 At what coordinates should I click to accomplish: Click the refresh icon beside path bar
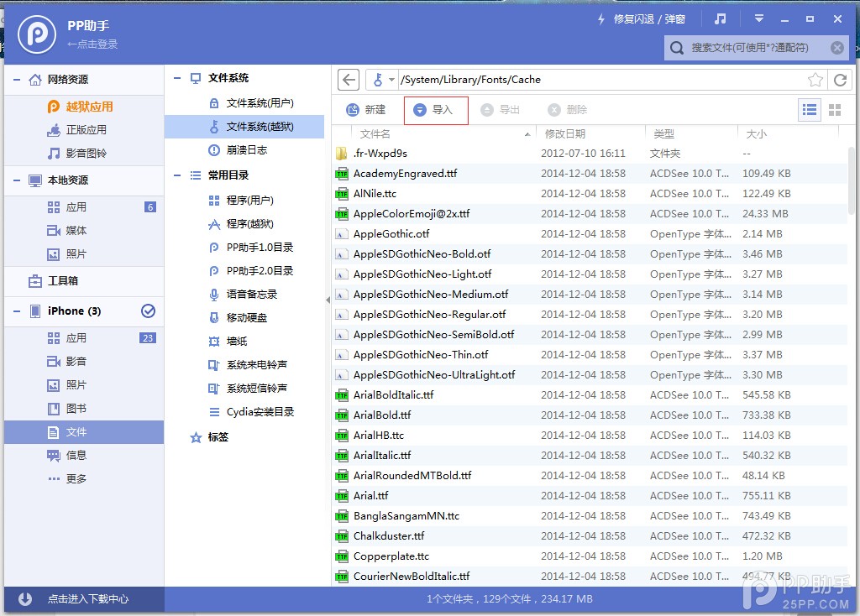(839, 80)
